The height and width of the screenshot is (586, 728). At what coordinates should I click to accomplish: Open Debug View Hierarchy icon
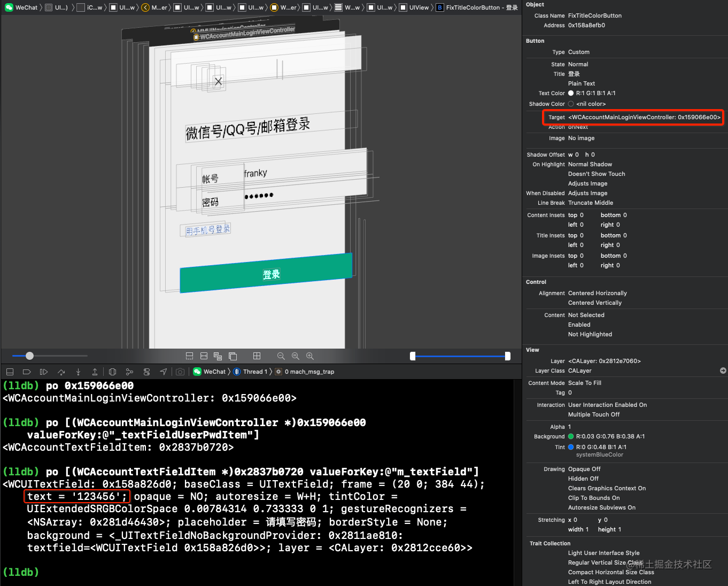[112, 372]
